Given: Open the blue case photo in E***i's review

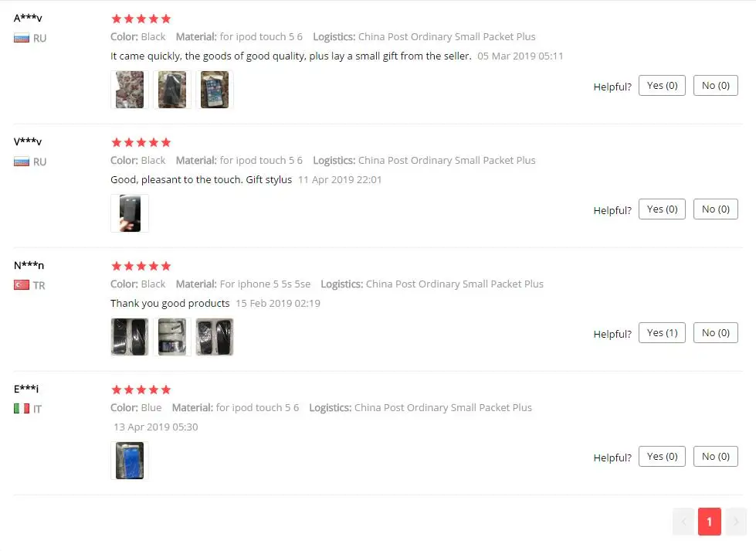Looking at the screenshot, I should point(130,461).
